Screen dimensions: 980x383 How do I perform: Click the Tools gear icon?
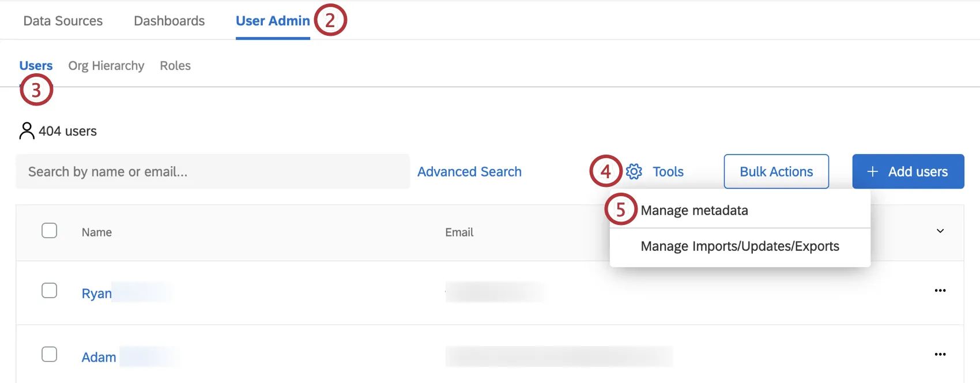click(x=634, y=171)
